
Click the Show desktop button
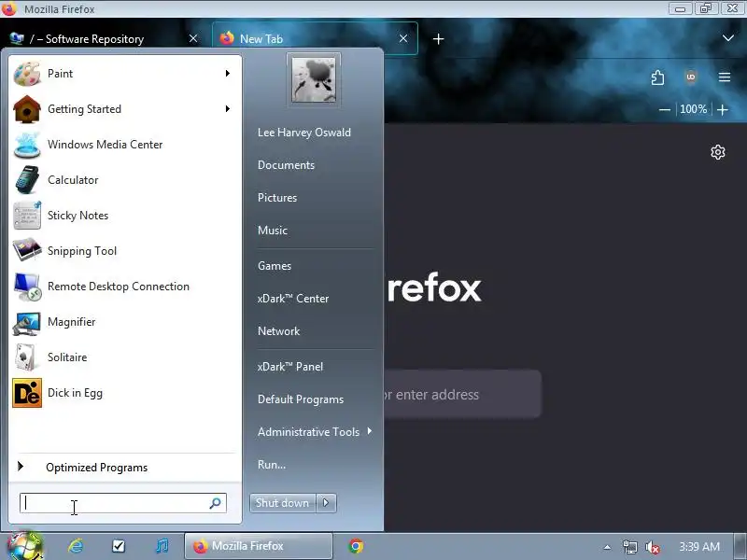[x=740, y=546]
